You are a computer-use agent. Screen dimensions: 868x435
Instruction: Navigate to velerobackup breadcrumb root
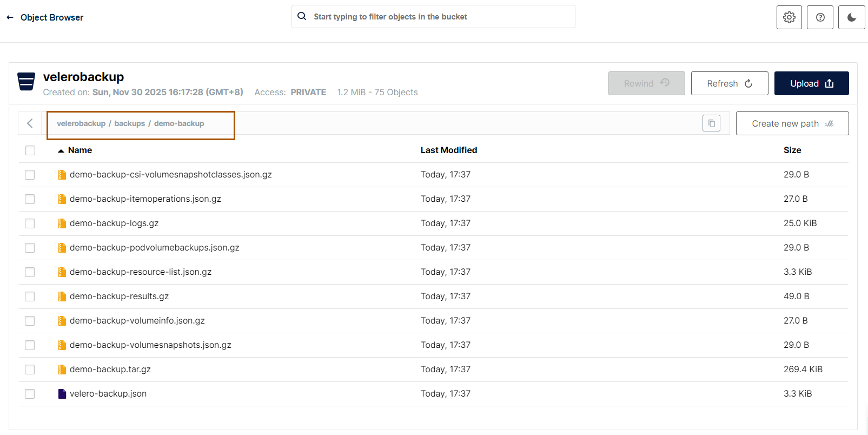pyautogui.click(x=81, y=123)
